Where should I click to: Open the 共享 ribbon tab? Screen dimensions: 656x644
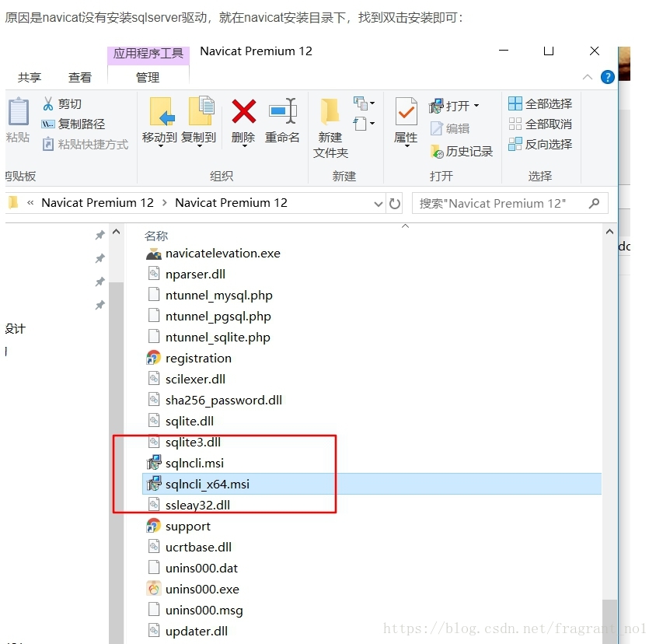(30, 78)
